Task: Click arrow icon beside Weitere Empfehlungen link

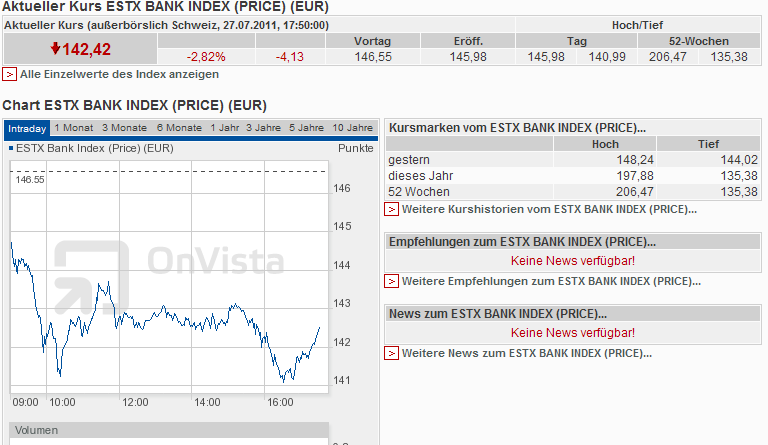Action: 391,281
